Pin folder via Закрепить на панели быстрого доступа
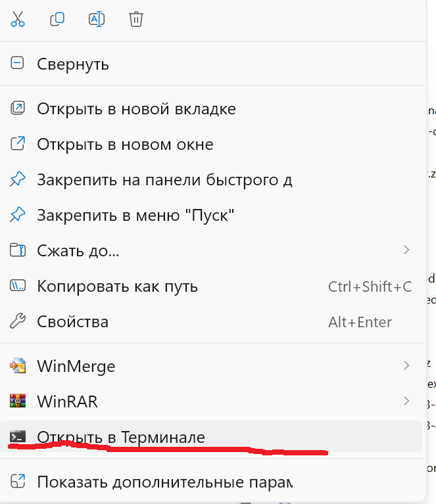The height and width of the screenshot is (504, 436). point(164,179)
